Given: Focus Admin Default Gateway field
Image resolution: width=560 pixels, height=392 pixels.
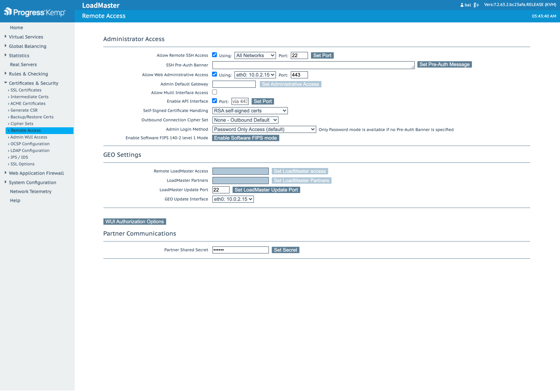Looking at the screenshot, I should click(234, 84).
